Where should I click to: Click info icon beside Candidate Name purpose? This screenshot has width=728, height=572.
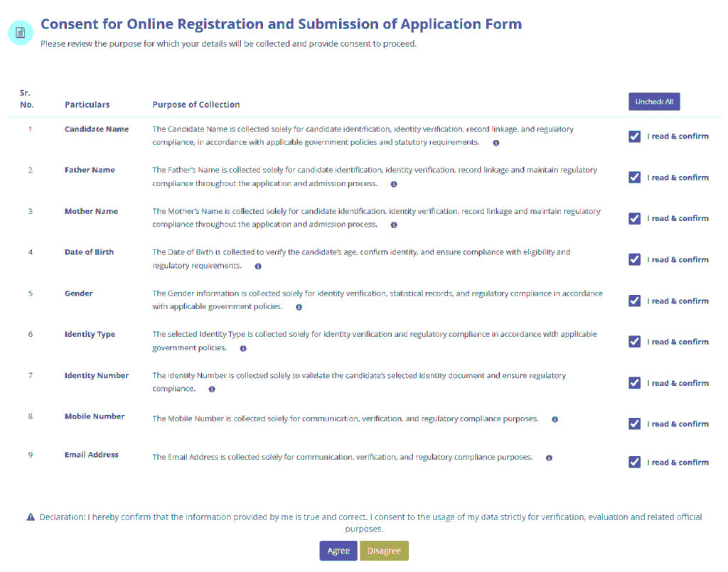496,143
